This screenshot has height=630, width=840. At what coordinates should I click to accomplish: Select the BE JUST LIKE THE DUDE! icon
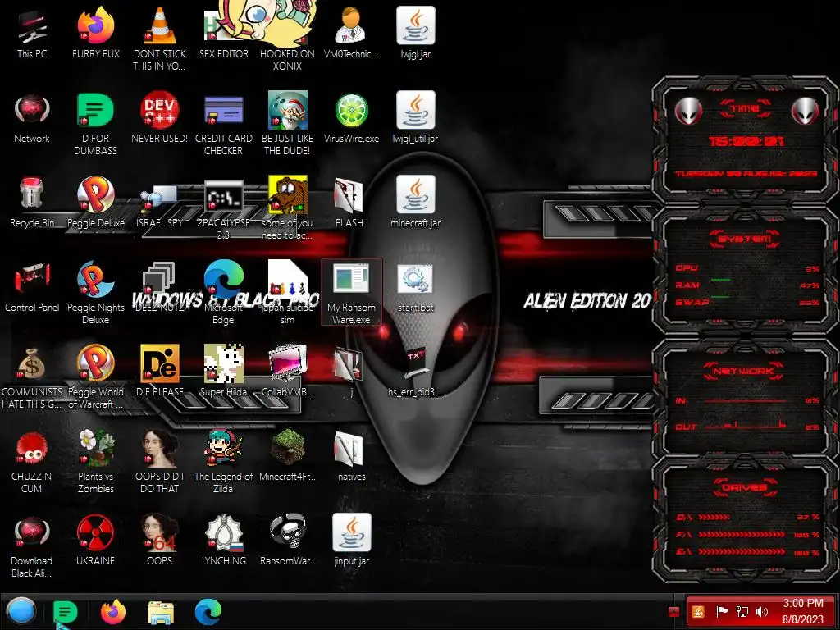pos(288,125)
